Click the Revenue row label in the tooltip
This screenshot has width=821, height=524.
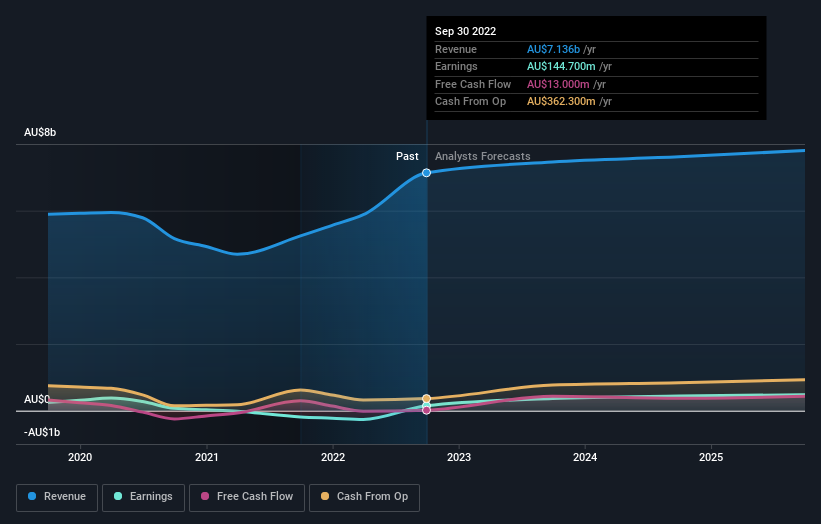pyautogui.click(x=456, y=49)
